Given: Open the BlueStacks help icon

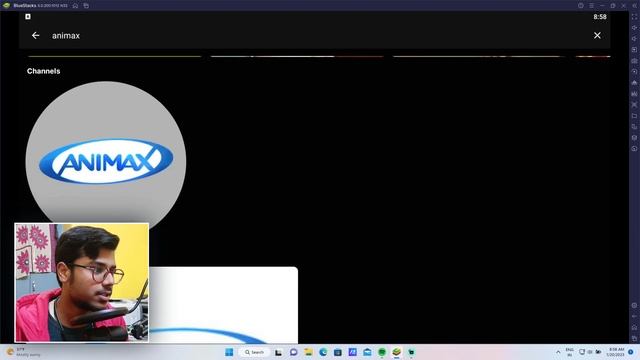Looking at the screenshot, I should (580, 6).
